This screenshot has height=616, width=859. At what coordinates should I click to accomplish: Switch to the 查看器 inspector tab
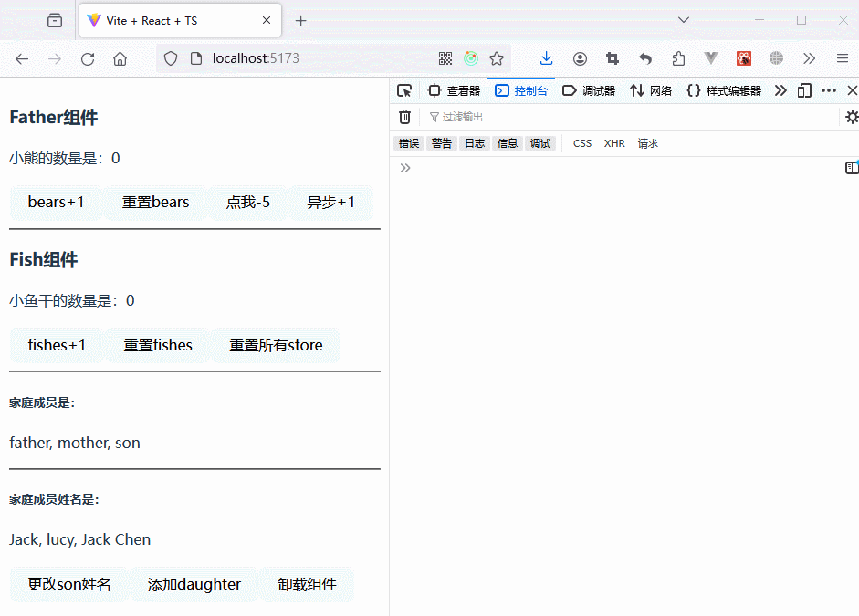[454, 90]
